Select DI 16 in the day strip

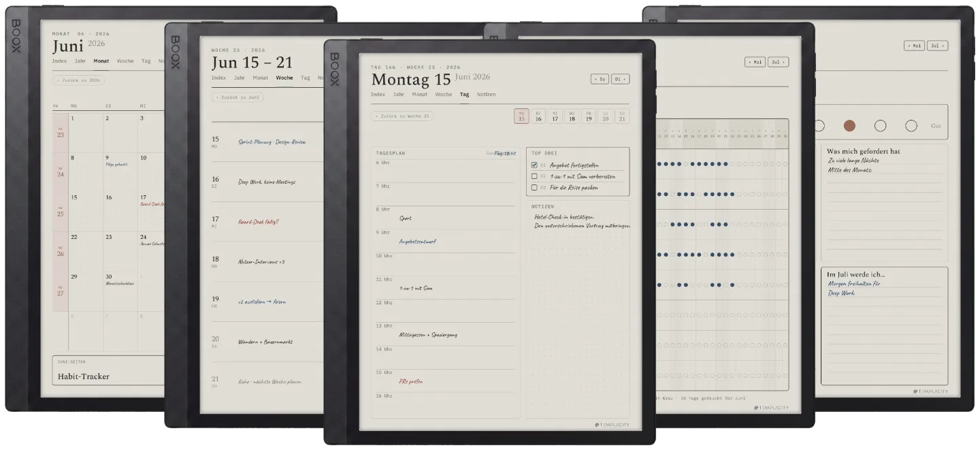point(538,116)
